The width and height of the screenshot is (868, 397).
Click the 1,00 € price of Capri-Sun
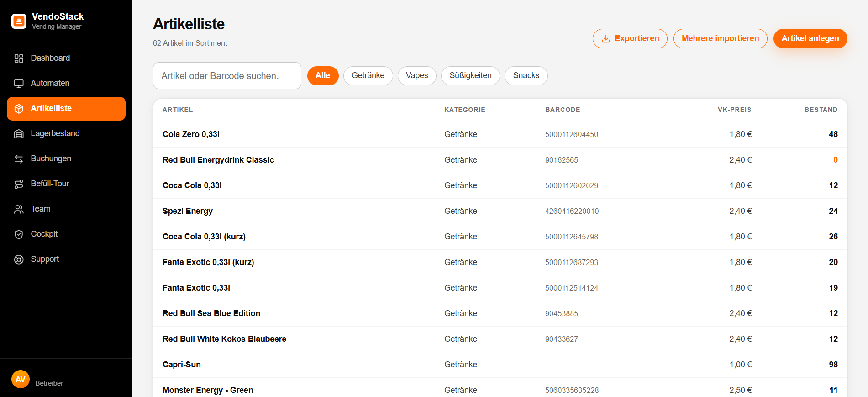coord(741,365)
